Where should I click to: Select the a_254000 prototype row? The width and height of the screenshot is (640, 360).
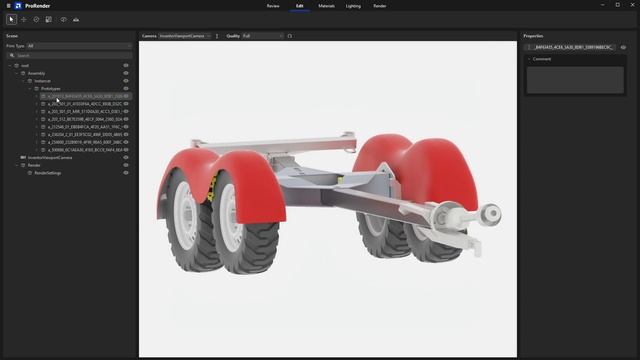pos(85,142)
